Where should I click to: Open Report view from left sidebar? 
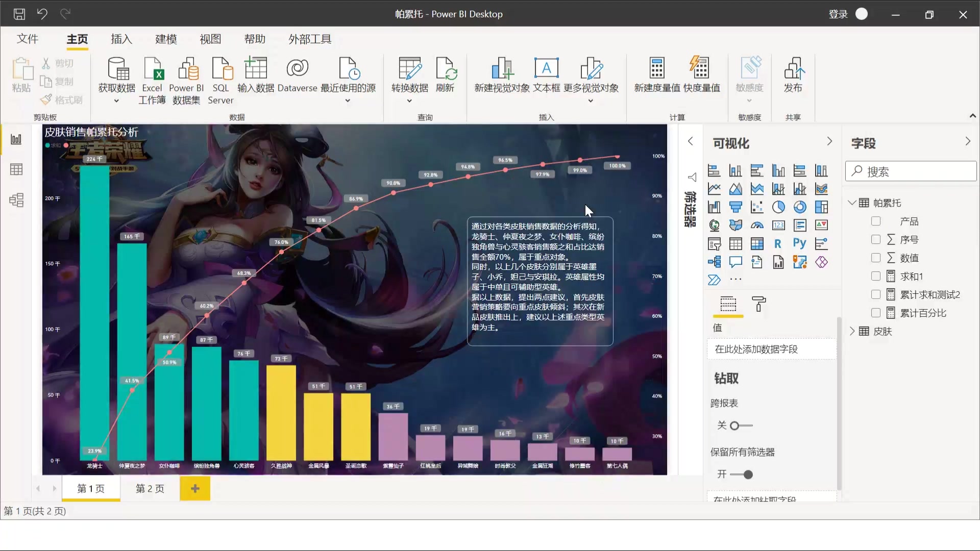click(x=16, y=139)
